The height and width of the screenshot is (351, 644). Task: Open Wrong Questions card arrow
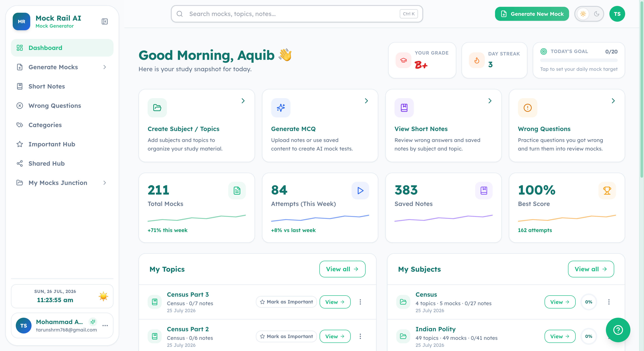(x=613, y=101)
